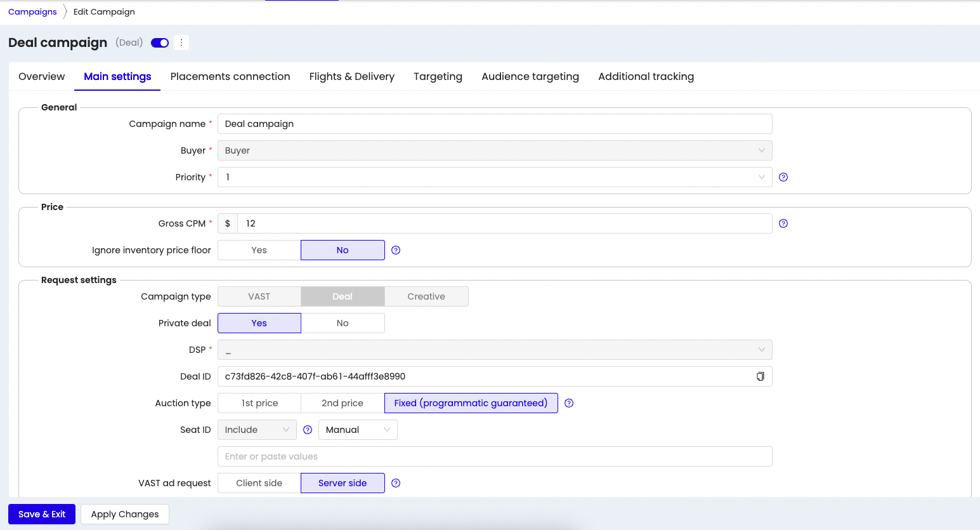
Task: Open the Flights & Delivery tab
Action: click(x=352, y=76)
